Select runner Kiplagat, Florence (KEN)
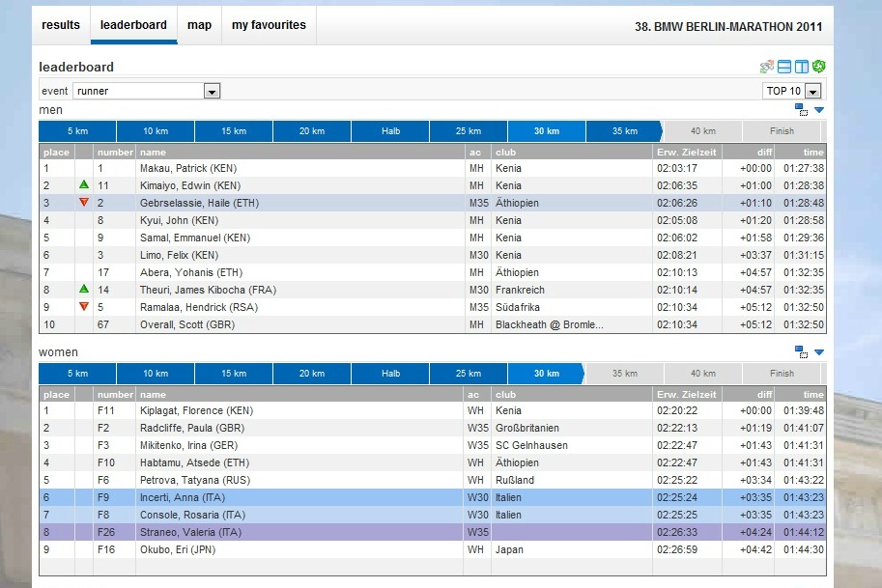The image size is (882, 588). (433, 410)
